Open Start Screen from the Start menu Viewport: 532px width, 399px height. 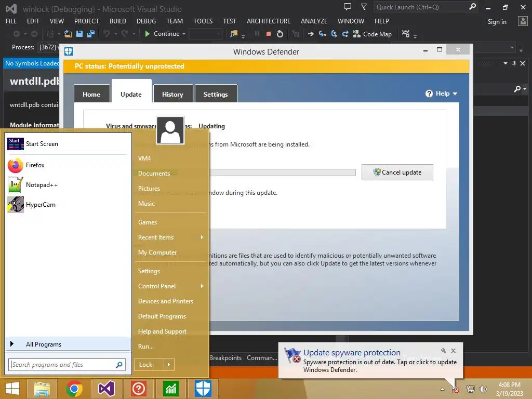click(67, 144)
